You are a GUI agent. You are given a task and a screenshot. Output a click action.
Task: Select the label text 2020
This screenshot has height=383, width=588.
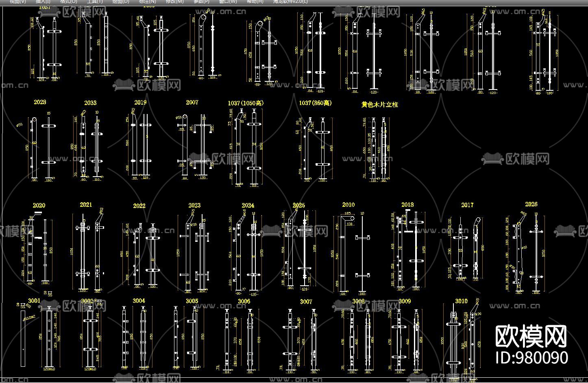(39, 206)
